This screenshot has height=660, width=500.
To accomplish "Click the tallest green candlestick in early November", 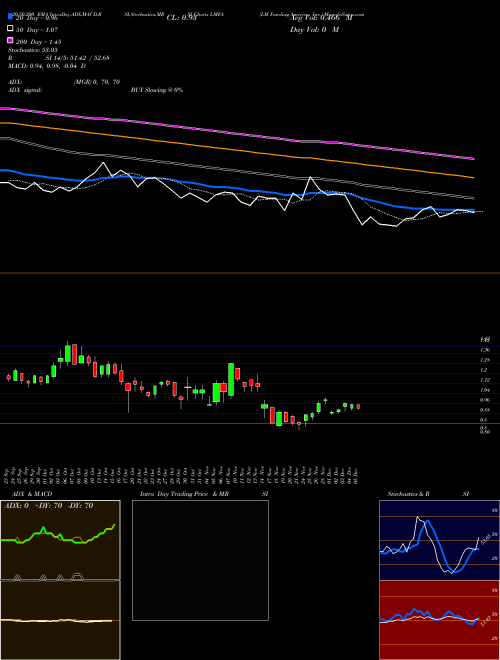I will point(231,380).
